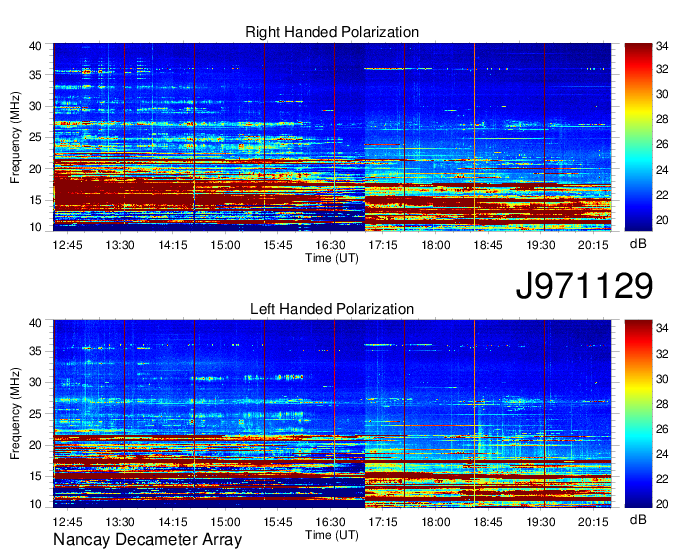
Task: Click 25 MHz frequency tick of Right Handed plot
Action: [x=36, y=137]
